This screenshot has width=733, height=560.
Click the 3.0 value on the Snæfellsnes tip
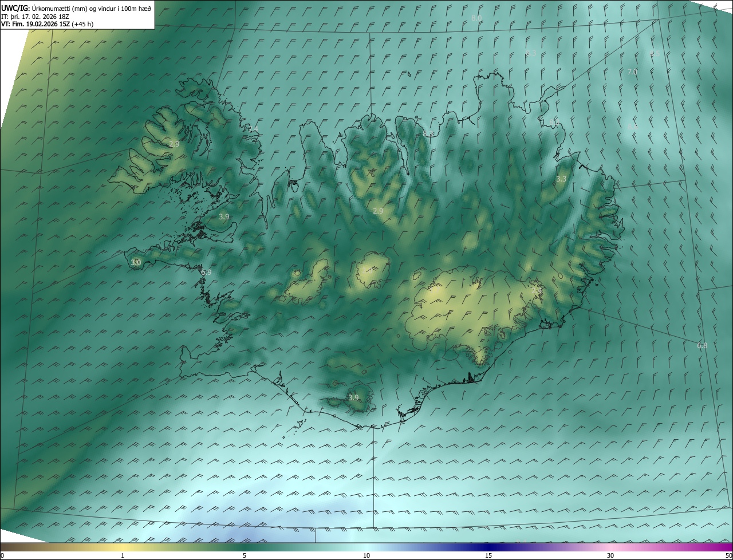(x=136, y=262)
